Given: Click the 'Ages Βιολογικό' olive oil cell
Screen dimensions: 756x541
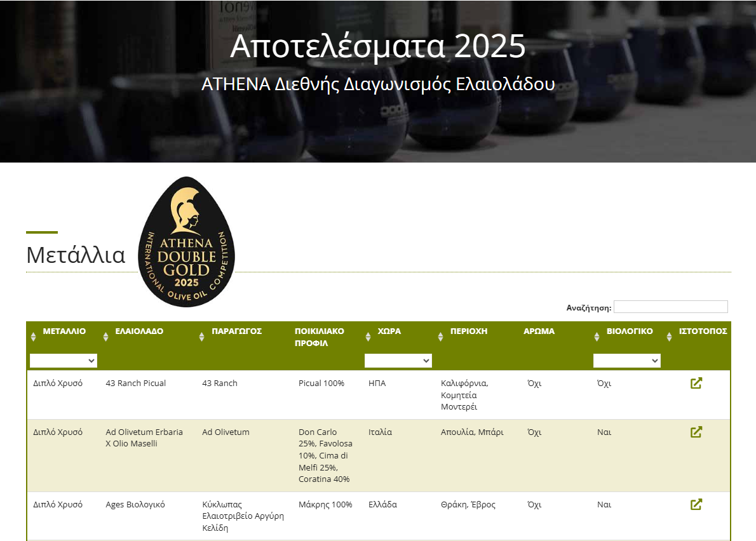Looking at the screenshot, I should click(135, 504).
